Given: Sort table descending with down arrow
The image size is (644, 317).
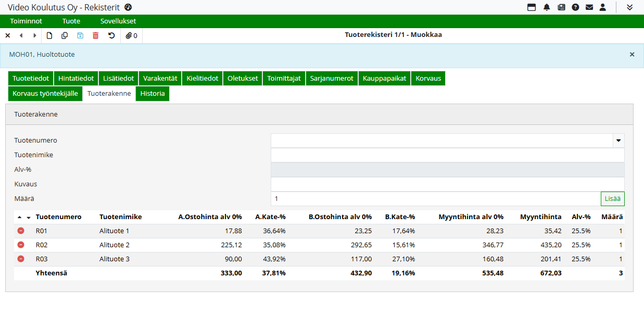Looking at the screenshot, I should 29,218.
